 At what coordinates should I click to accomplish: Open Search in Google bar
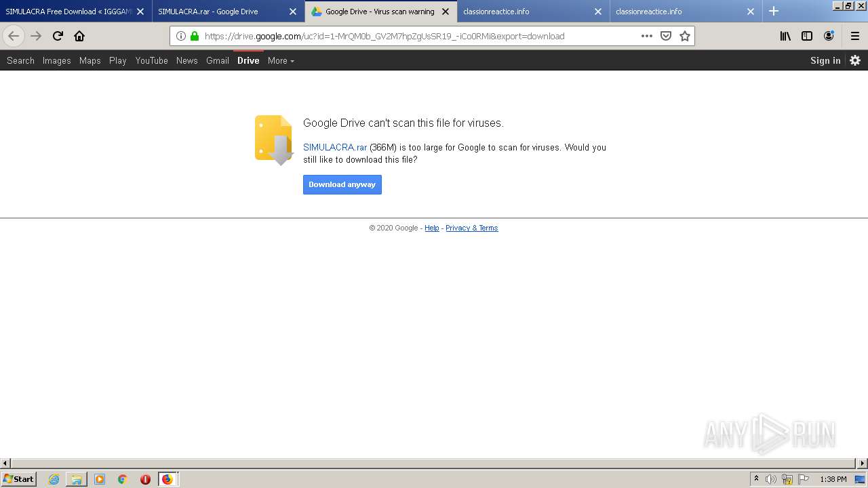pos(20,60)
